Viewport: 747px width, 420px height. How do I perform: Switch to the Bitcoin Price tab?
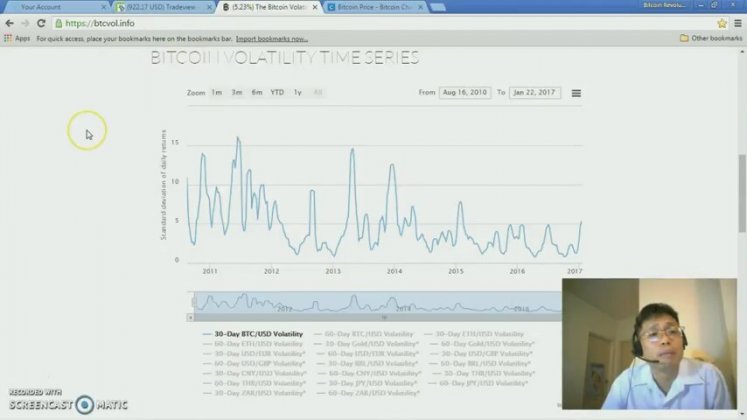pyautogui.click(x=374, y=7)
